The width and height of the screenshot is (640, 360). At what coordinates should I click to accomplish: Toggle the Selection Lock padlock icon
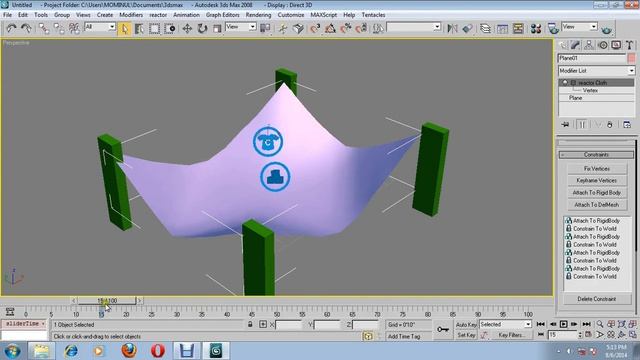pyautogui.click(x=250, y=324)
